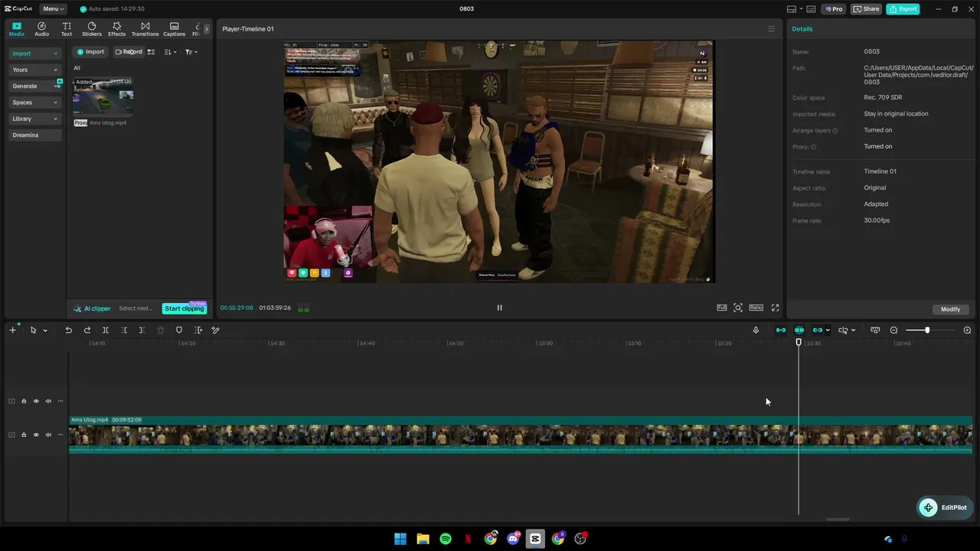Open the Text panel
The width and height of the screenshot is (980, 551).
point(67,29)
